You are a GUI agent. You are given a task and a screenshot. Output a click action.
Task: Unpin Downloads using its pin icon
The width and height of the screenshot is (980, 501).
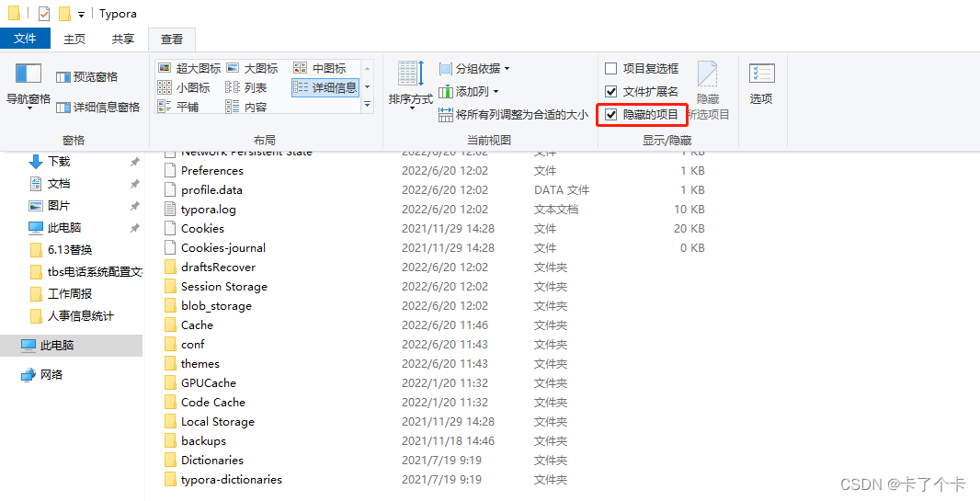coord(134,162)
